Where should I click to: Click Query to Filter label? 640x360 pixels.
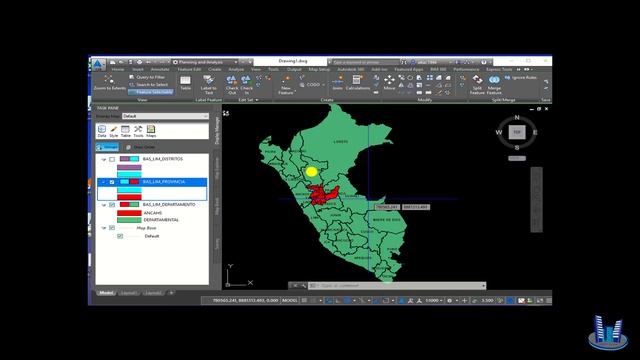pos(151,77)
